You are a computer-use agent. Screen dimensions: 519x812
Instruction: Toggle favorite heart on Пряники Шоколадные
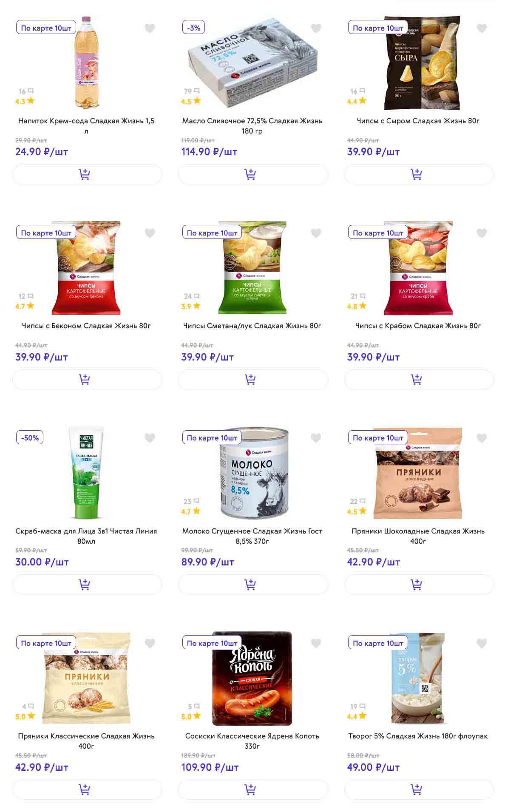[482, 438]
